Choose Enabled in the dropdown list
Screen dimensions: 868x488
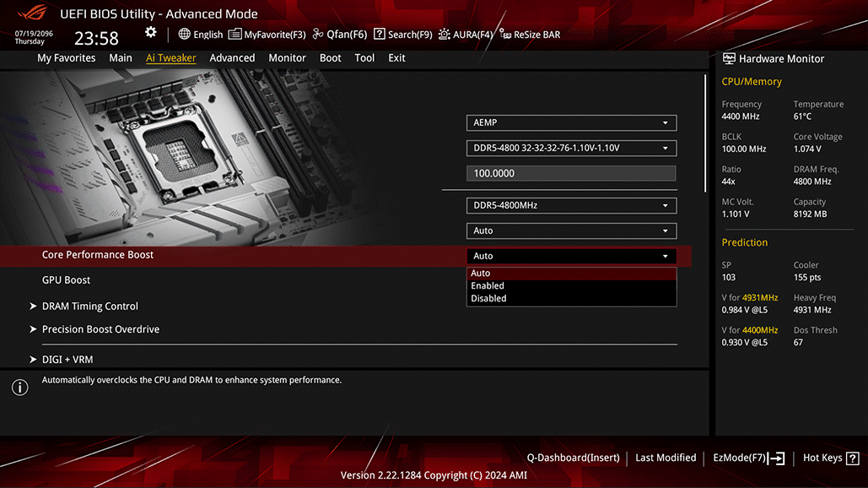click(x=571, y=286)
